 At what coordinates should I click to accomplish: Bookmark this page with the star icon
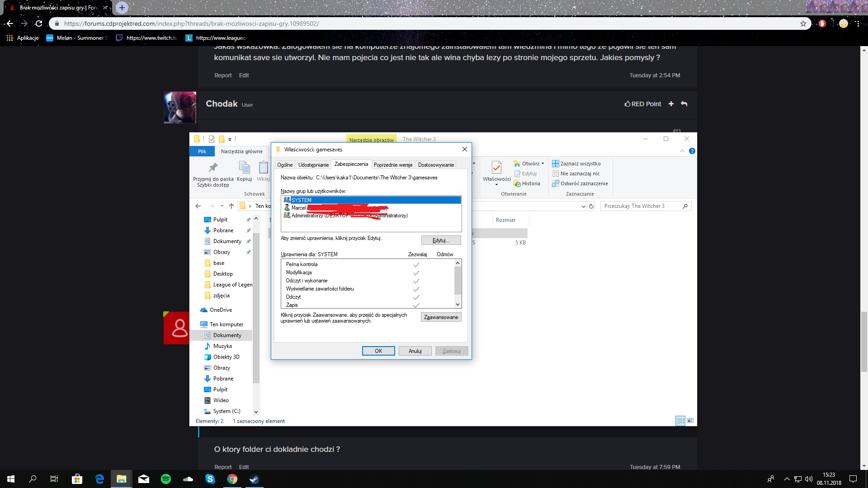[803, 23]
